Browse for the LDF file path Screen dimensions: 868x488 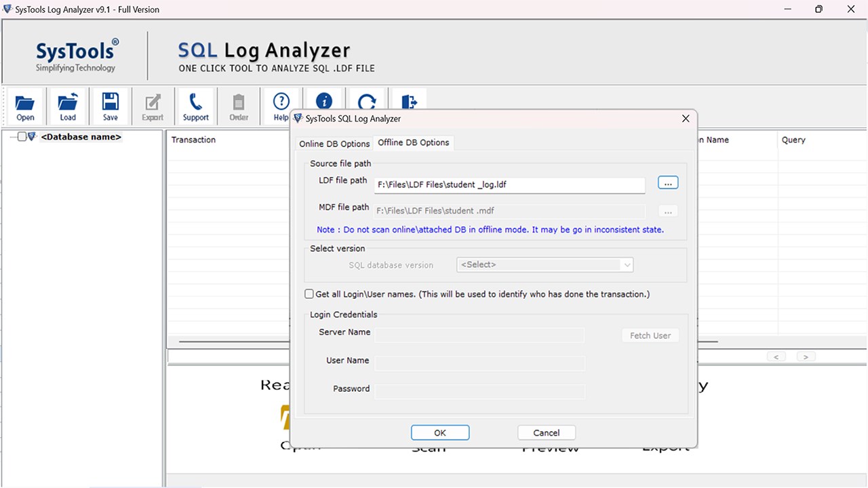[668, 183]
